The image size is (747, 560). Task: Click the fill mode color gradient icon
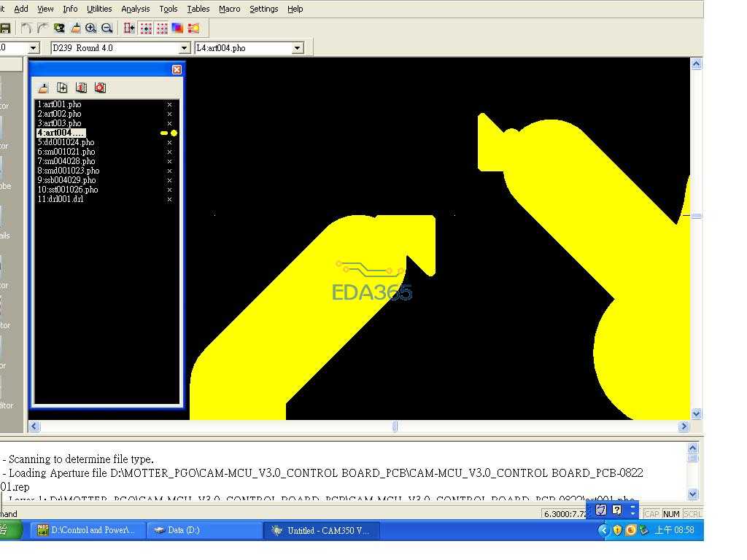(x=178, y=28)
